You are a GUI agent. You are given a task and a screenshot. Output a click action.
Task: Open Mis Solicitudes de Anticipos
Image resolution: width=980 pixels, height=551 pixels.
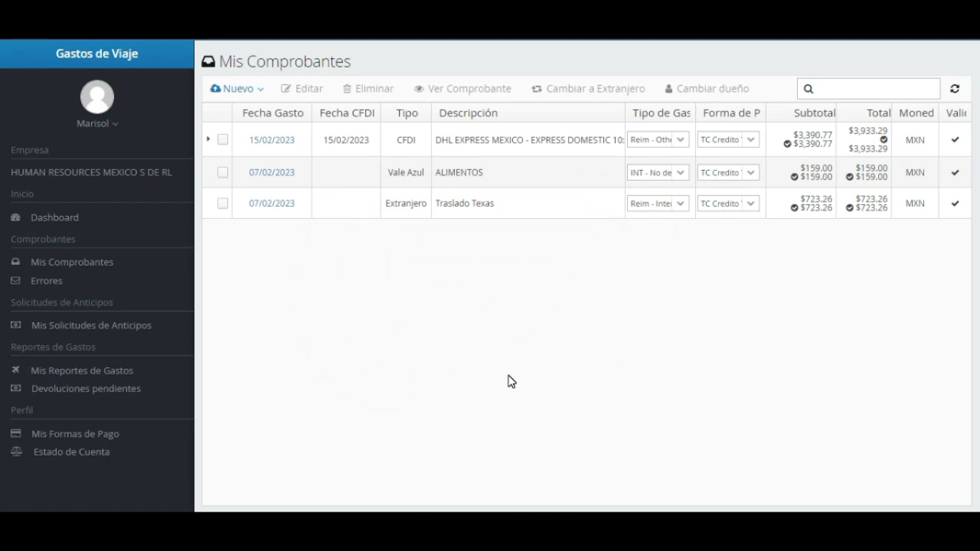tap(91, 325)
